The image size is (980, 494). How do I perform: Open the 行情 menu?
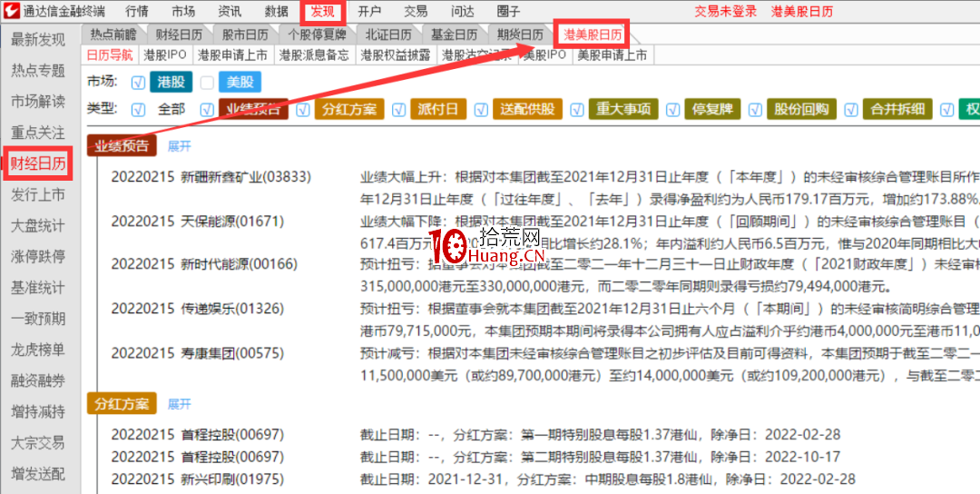pyautogui.click(x=137, y=11)
